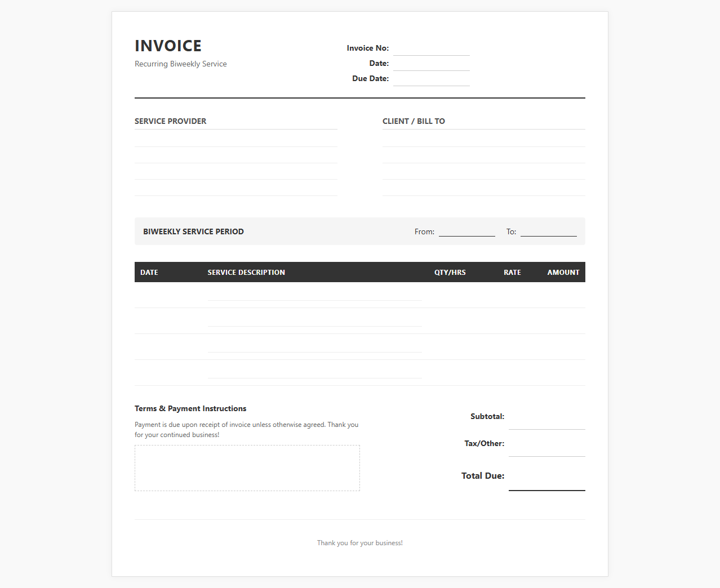Click 'Terms & Payment Instructions' heading
The height and width of the screenshot is (588, 720).
click(190, 409)
